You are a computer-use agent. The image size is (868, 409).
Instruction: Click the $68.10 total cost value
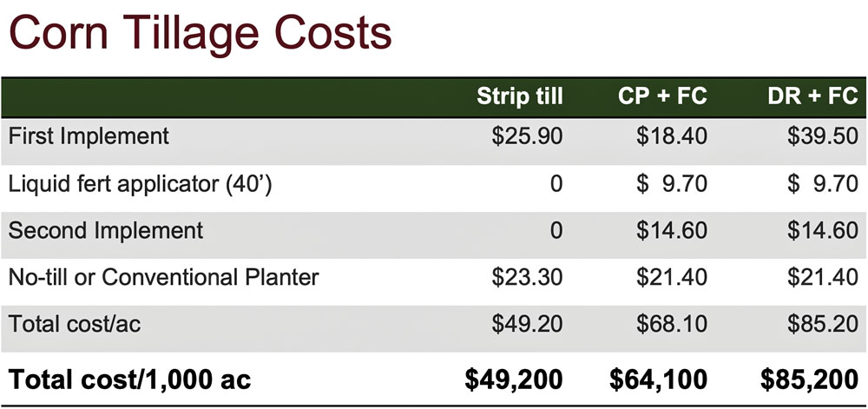coord(672,324)
